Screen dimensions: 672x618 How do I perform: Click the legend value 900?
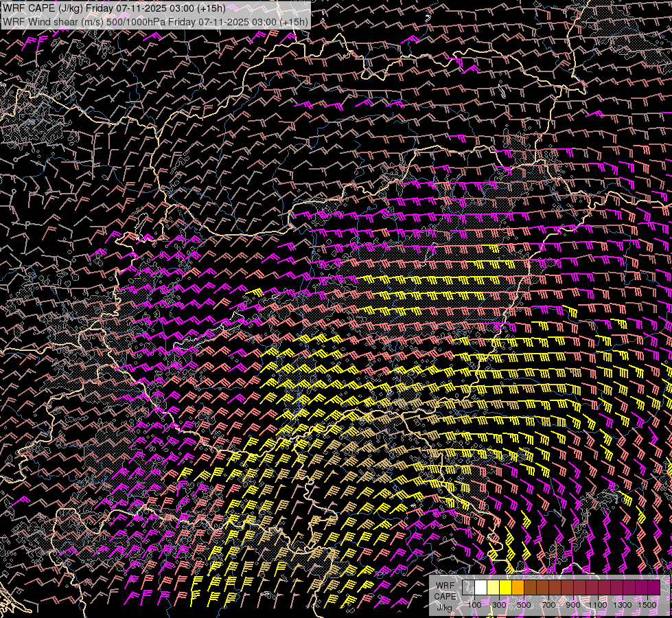tap(573, 605)
